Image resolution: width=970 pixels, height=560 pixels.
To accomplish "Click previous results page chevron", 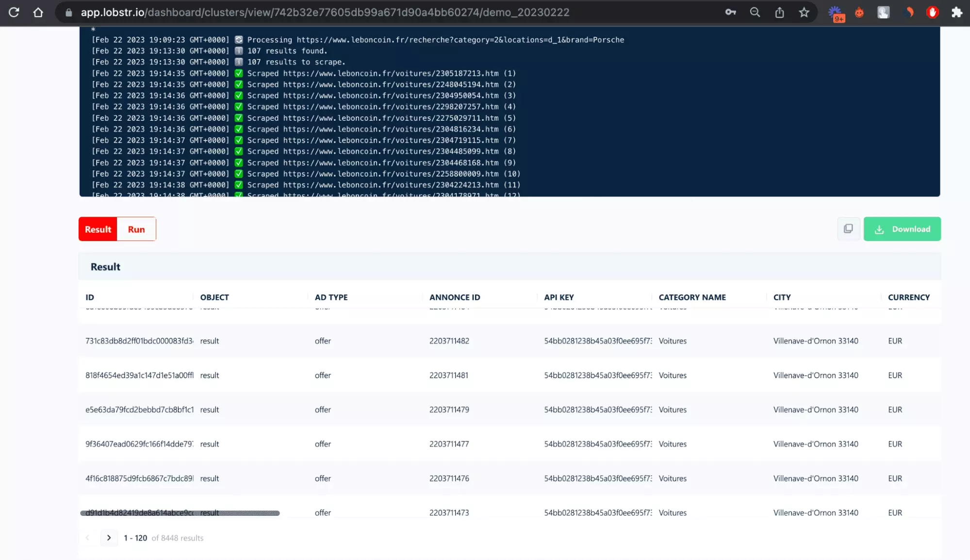I will [88, 538].
